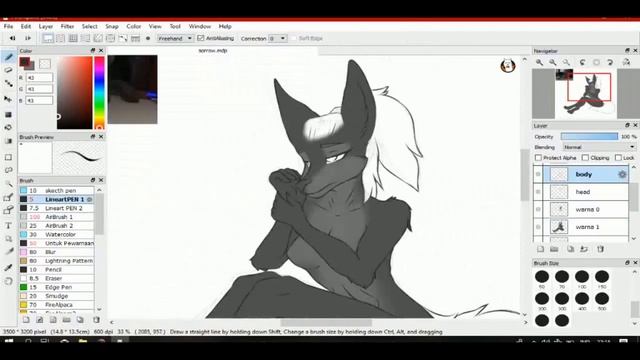Add new layer in Layer panel
Screen dimensions: 640x360
(540, 249)
